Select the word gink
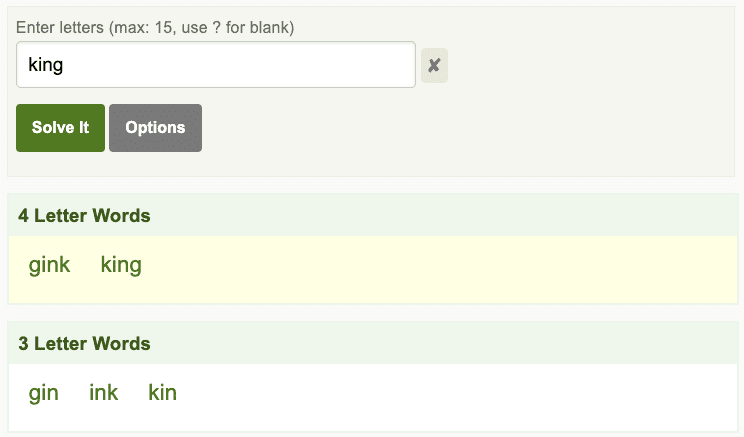 49,265
